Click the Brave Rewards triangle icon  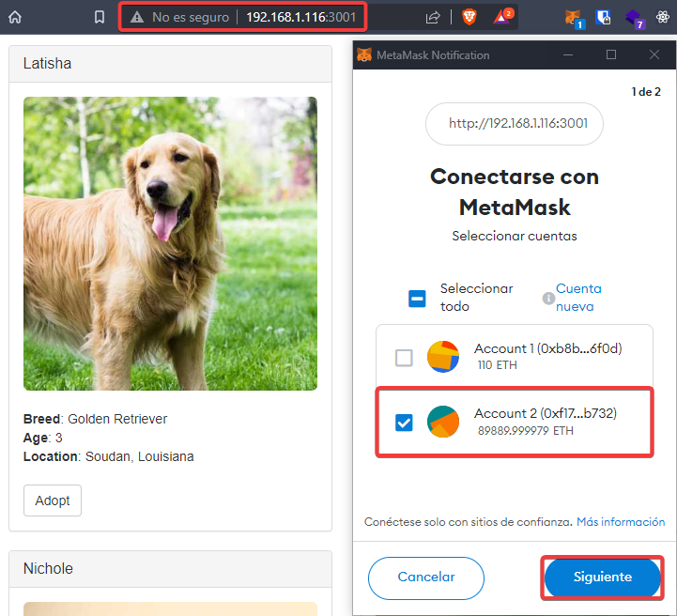click(504, 17)
